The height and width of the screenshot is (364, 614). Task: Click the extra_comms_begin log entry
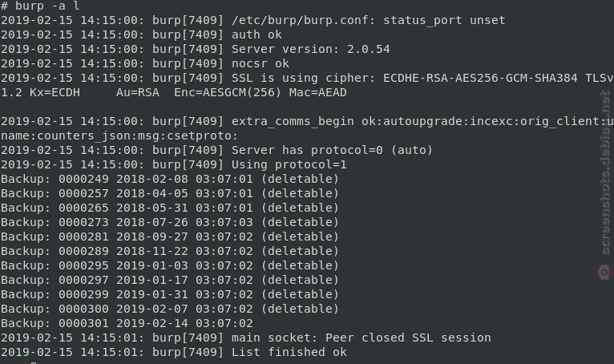click(x=307, y=128)
